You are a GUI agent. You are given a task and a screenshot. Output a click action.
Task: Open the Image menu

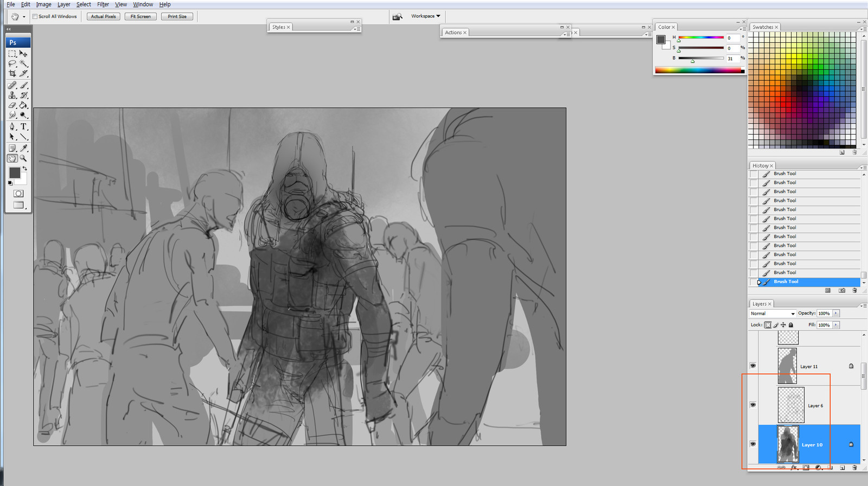44,4
